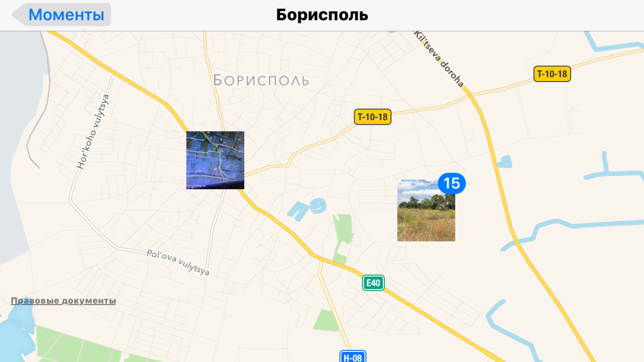Tap the blue 15 photo count badge
The width and height of the screenshot is (644, 362).
(452, 183)
